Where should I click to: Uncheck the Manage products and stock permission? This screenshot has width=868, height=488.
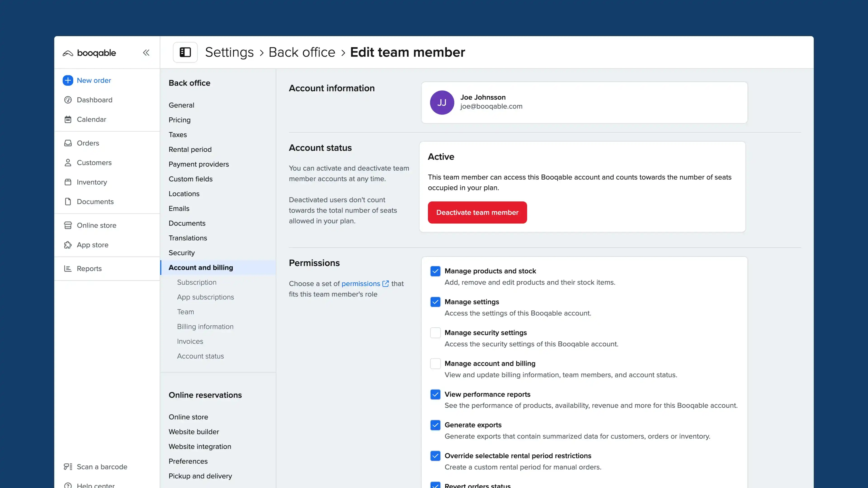435,271
